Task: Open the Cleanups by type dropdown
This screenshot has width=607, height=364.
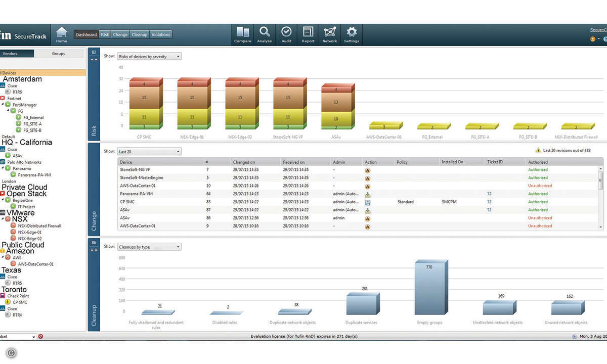Action: click(x=149, y=247)
